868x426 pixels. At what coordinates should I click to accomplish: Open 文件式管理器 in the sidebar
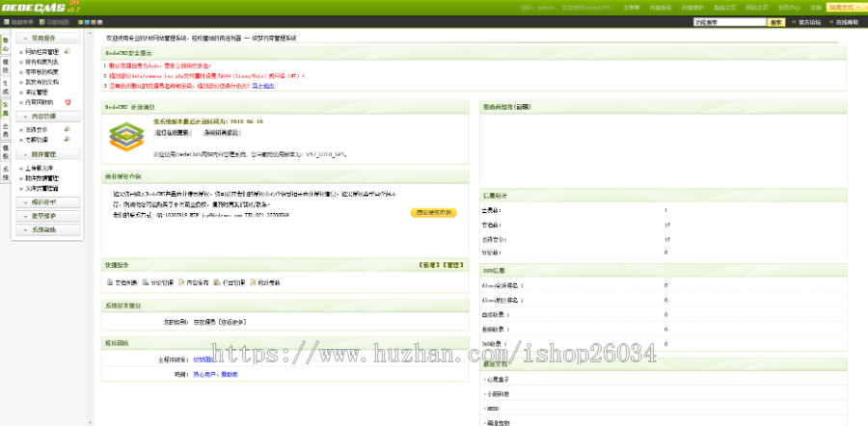point(42,188)
